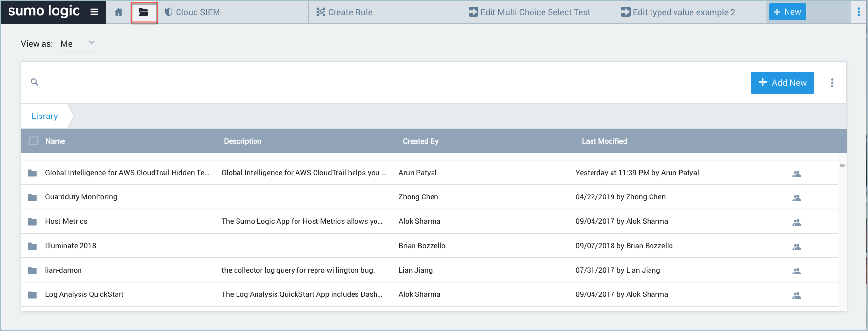Click folder icon next to Illuminate 2018
This screenshot has height=331, width=868.
(x=32, y=246)
